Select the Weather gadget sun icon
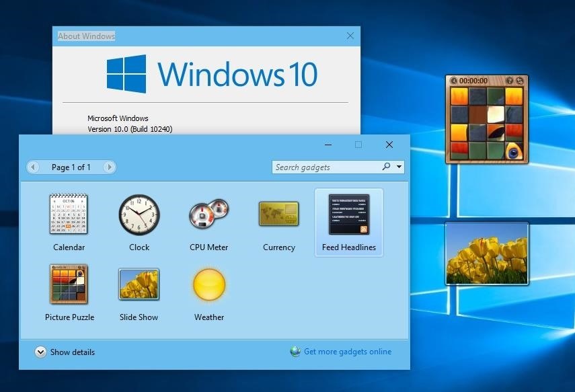575x392 pixels. 209,284
